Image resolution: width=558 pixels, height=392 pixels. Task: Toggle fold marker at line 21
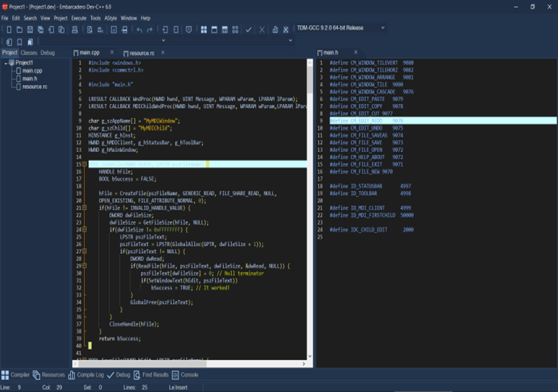point(84,208)
